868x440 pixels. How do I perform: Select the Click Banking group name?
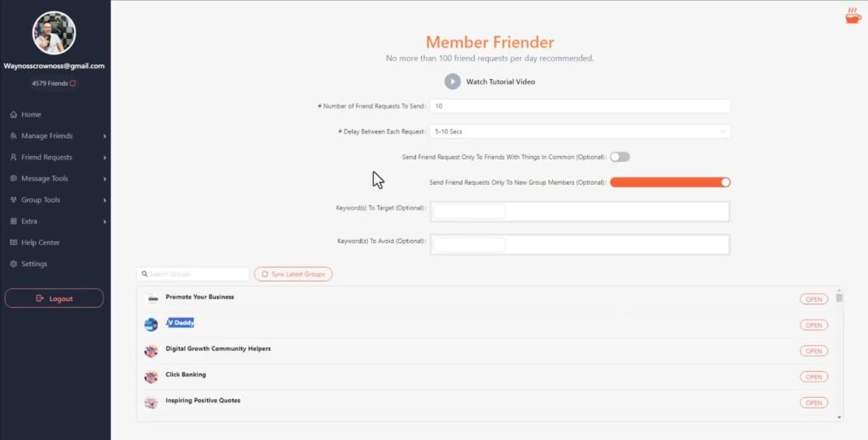186,375
